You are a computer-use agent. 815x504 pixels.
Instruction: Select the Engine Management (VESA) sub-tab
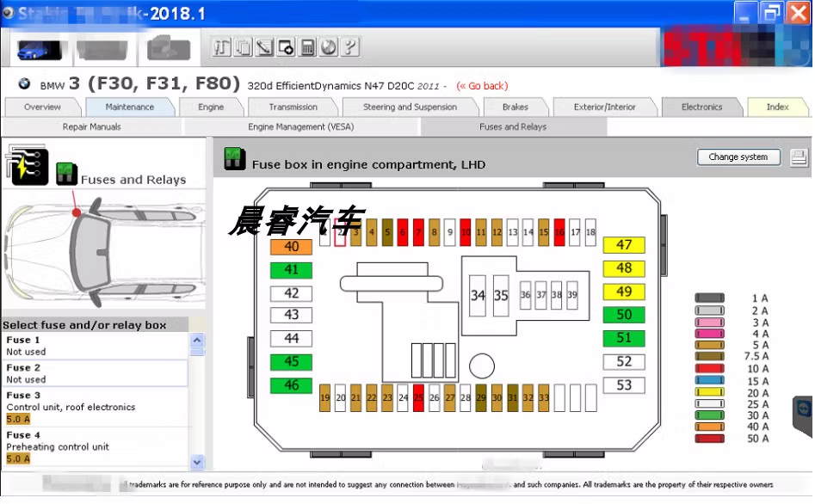pyautogui.click(x=301, y=126)
